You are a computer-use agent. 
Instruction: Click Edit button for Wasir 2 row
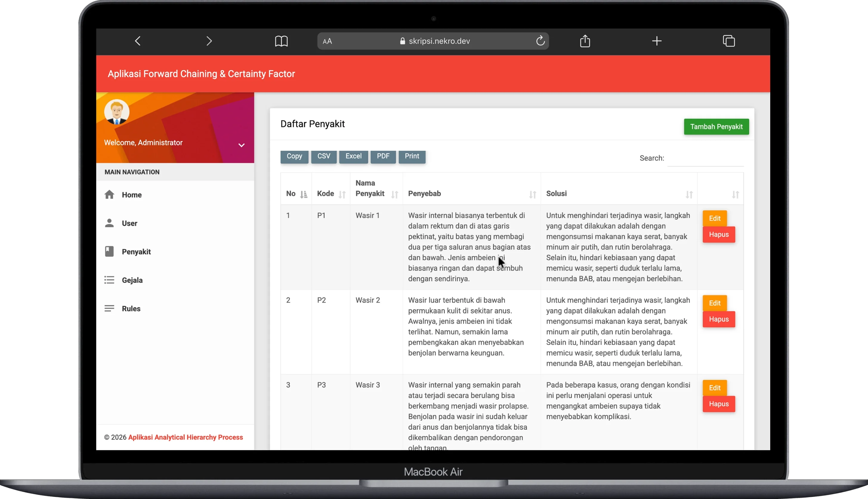coord(715,303)
